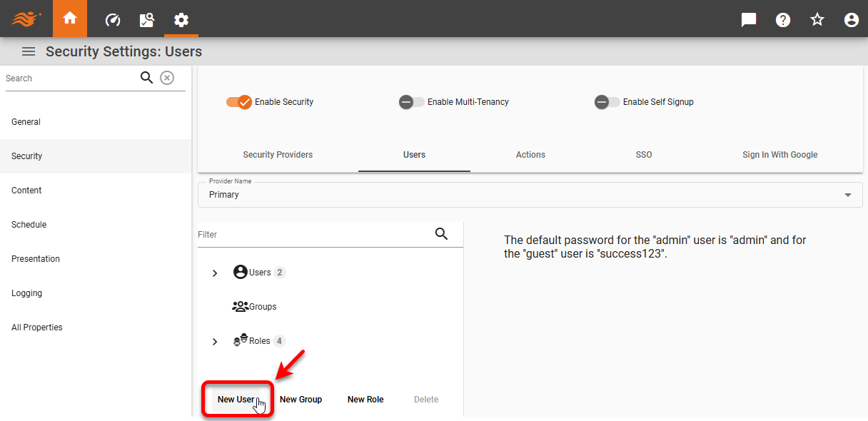
Task: Expand the Users tree node
Action: pyautogui.click(x=214, y=273)
